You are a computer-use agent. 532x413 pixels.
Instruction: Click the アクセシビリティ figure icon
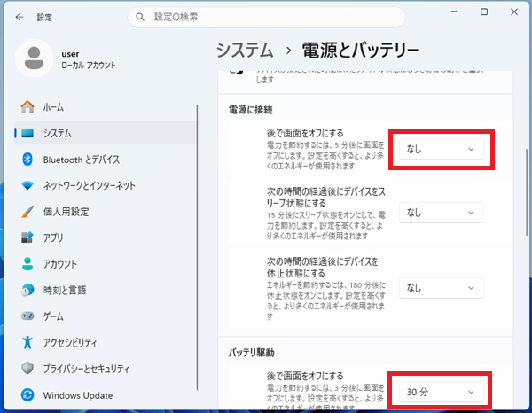click(27, 342)
